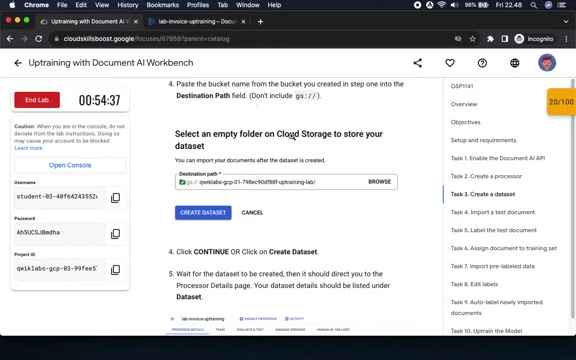Open the Chrome menu in menu bar

[x=36, y=5]
